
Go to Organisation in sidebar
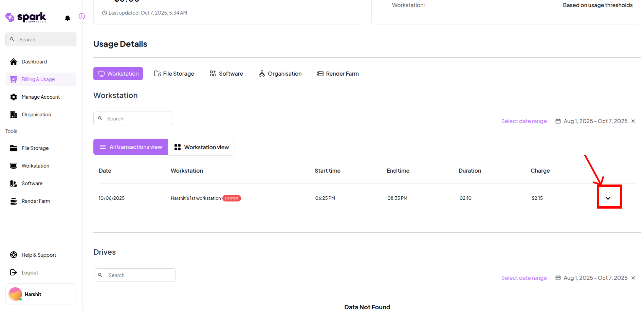click(x=36, y=115)
